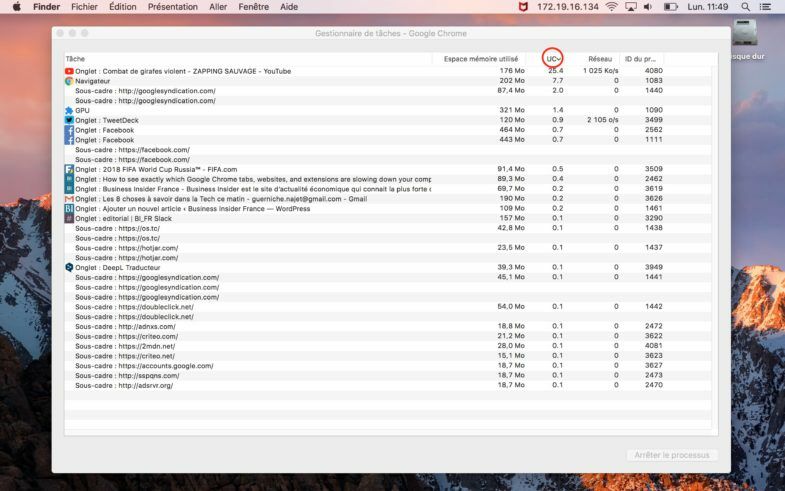
Task: Click the Wi-Fi status icon
Action: point(611,7)
